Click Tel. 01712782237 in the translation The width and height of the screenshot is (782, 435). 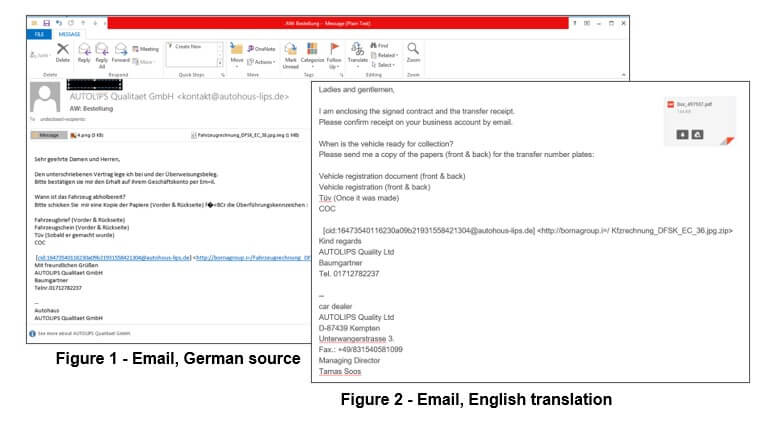click(349, 274)
